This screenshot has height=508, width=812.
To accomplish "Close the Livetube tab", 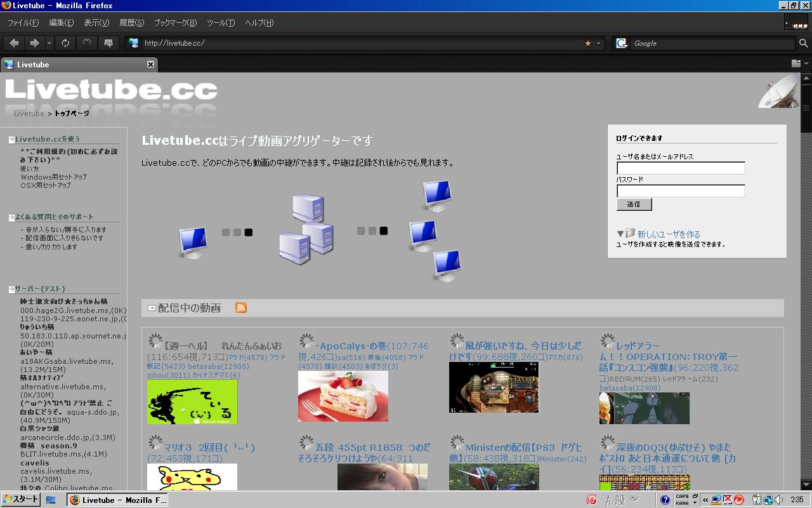I will click(x=150, y=64).
